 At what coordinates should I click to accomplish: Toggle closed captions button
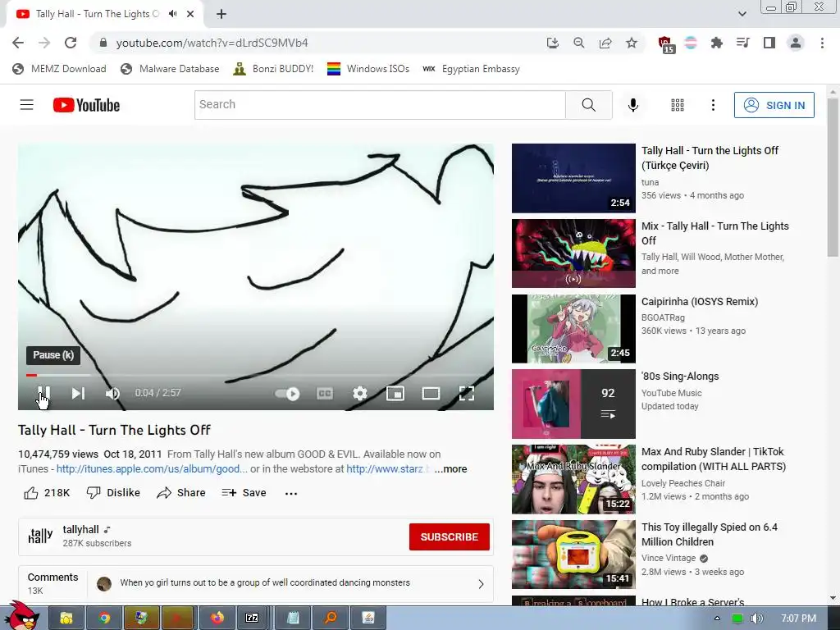[325, 394]
